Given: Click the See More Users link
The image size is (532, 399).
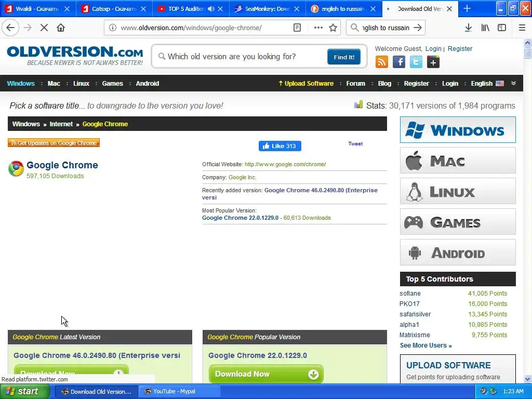Looking at the screenshot, I should [x=425, y=345].
